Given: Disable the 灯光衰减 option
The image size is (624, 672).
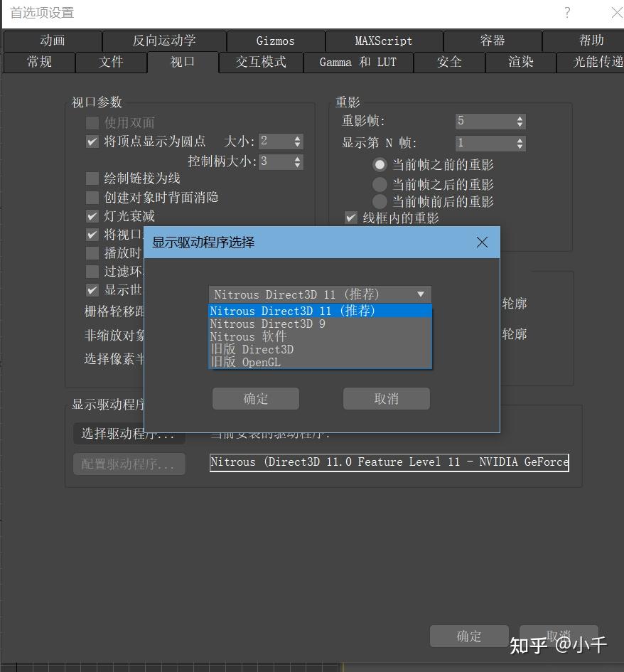Looking at the screenshot, I should coord(92,216).
